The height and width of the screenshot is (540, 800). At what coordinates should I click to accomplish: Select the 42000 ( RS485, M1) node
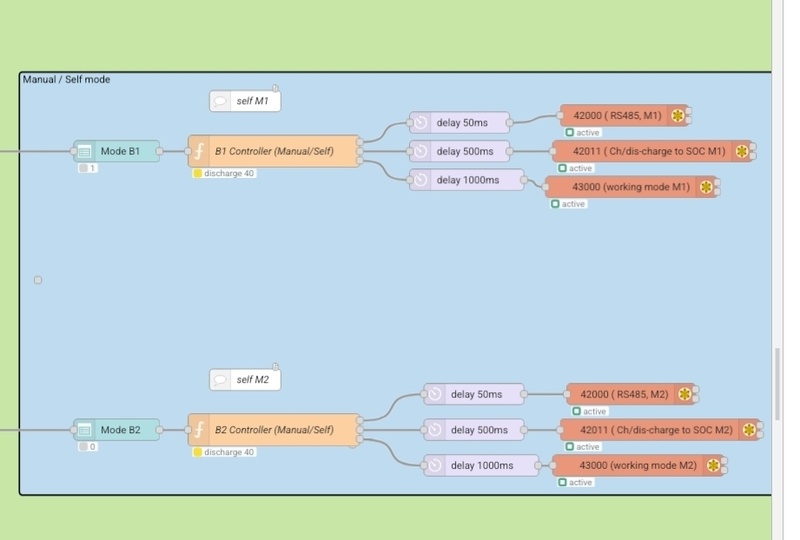624,115
